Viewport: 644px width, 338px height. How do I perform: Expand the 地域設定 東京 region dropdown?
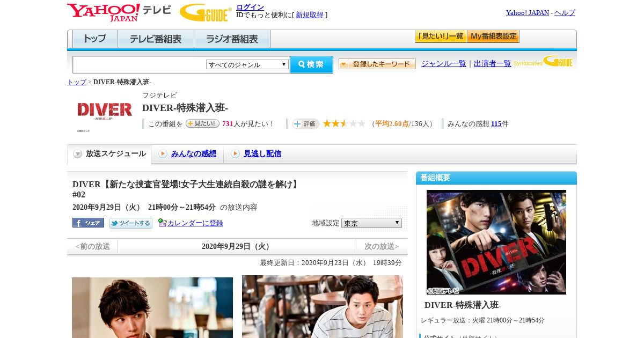[x=371, y=223]
